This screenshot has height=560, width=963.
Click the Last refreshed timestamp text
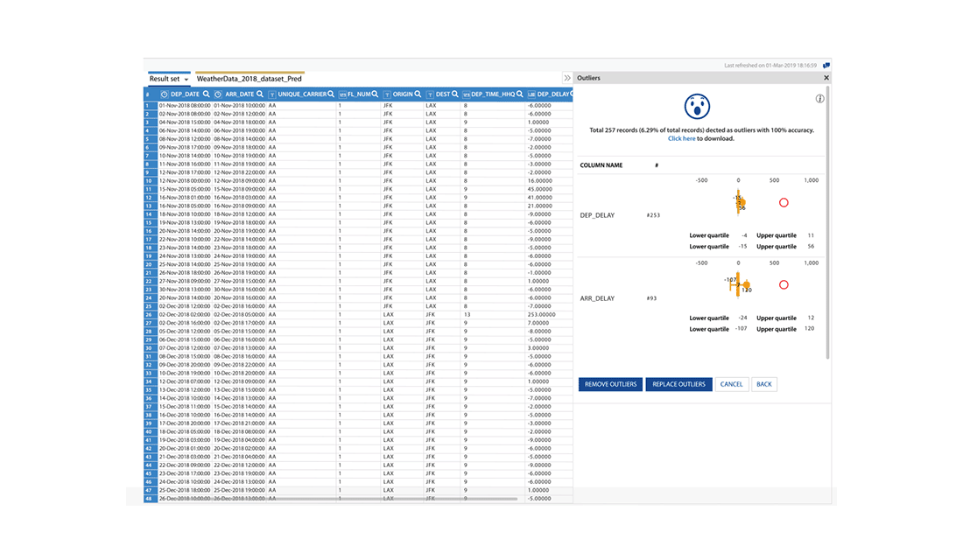pos(770,65)
